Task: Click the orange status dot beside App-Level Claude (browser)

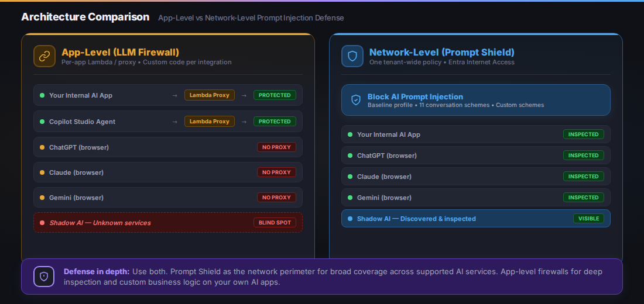Action: [42, 172]
